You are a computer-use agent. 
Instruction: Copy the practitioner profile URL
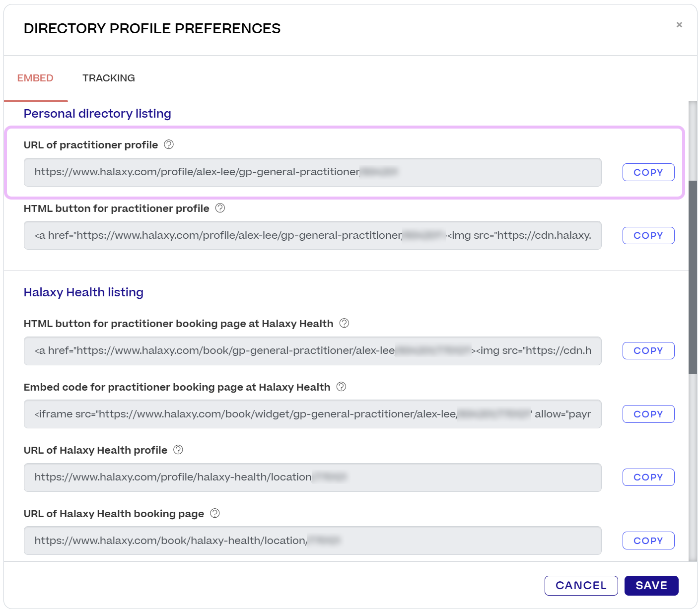pos(648,172)
